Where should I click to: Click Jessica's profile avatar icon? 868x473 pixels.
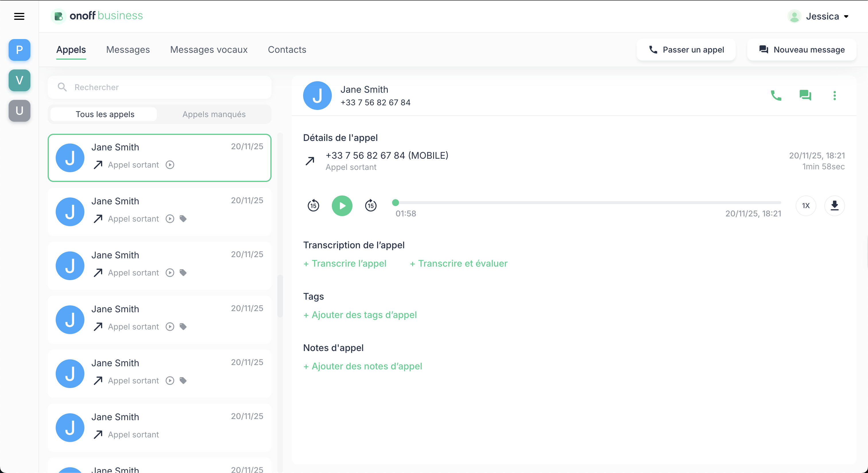coord(794,16)
